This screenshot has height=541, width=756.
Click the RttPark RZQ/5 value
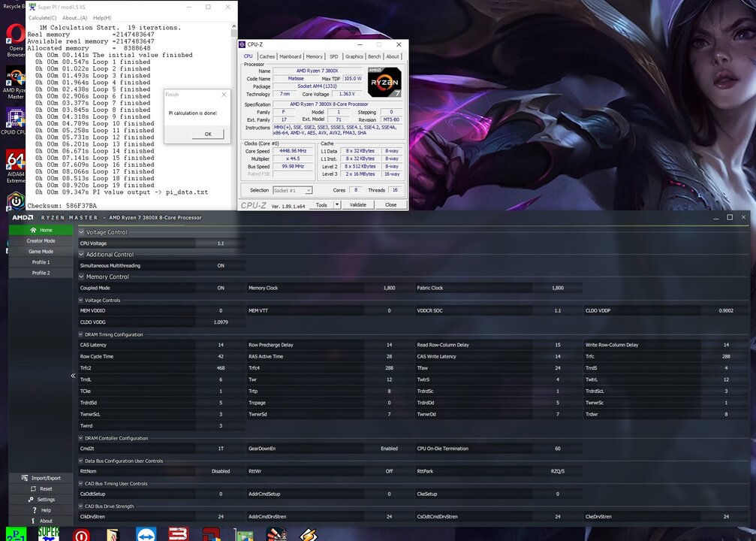(557, 471)
